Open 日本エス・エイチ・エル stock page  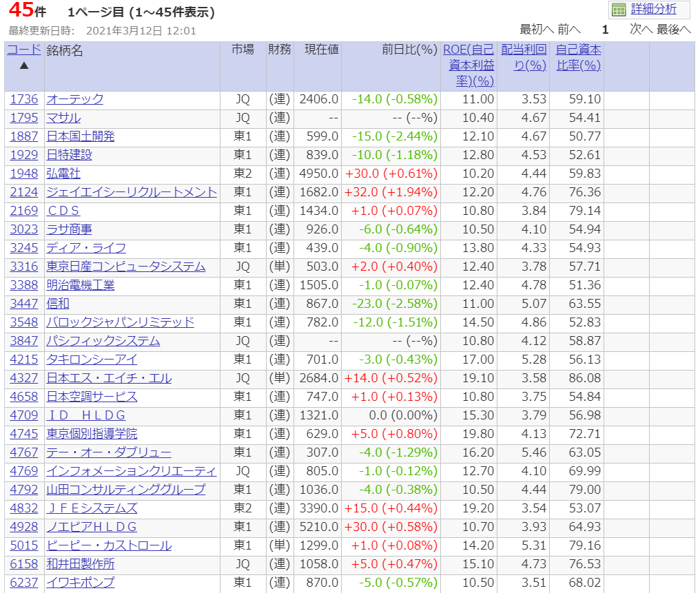click(x=109, y=378)
